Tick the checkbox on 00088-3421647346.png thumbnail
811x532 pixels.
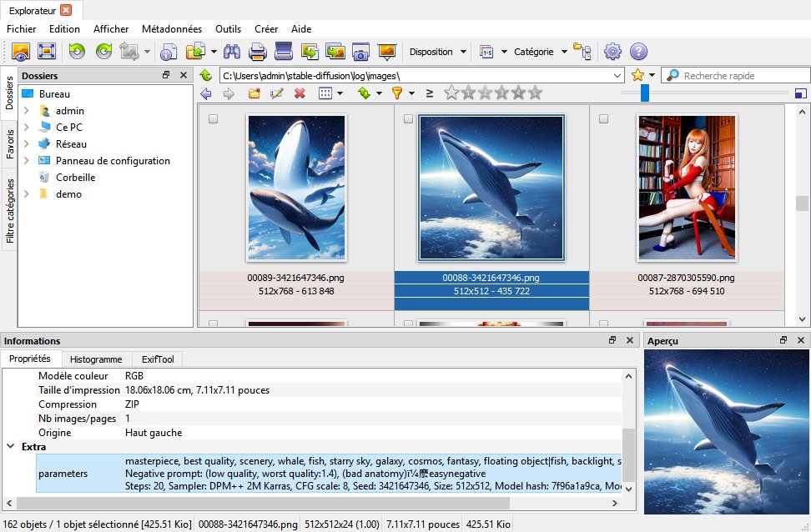click(408, 120)
